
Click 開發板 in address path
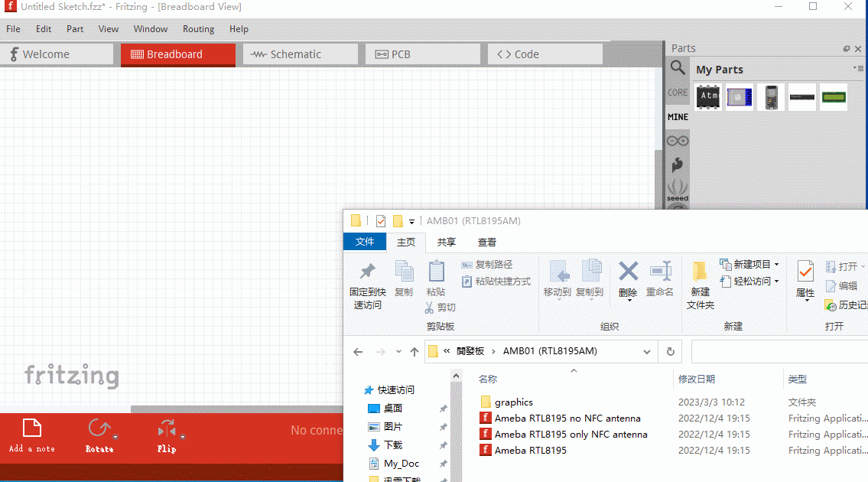coord(470,351)
